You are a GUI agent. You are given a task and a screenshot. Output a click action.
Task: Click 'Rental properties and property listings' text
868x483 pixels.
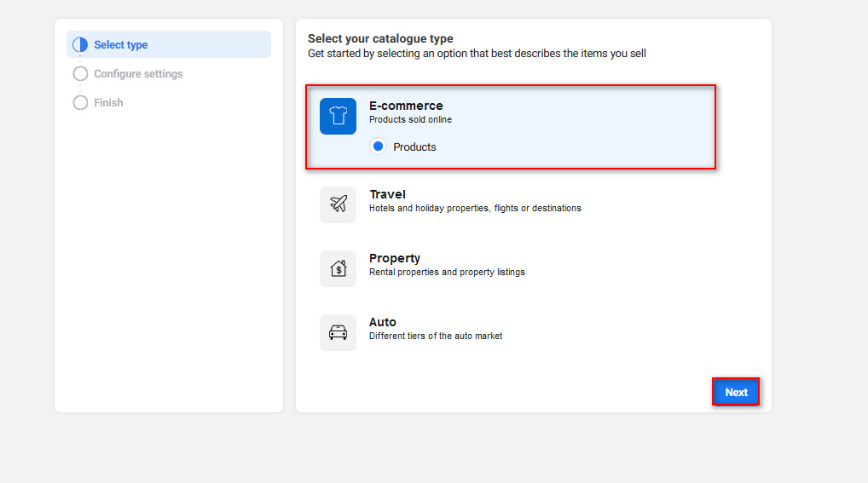tap(447, 273)
